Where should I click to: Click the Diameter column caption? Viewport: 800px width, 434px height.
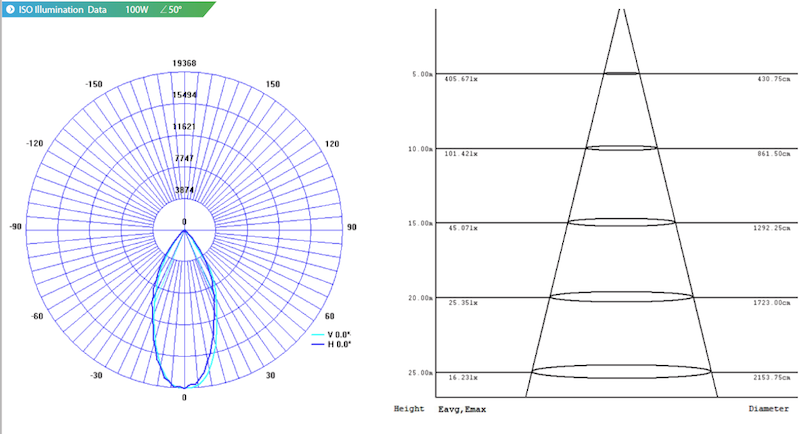[769, 409]
